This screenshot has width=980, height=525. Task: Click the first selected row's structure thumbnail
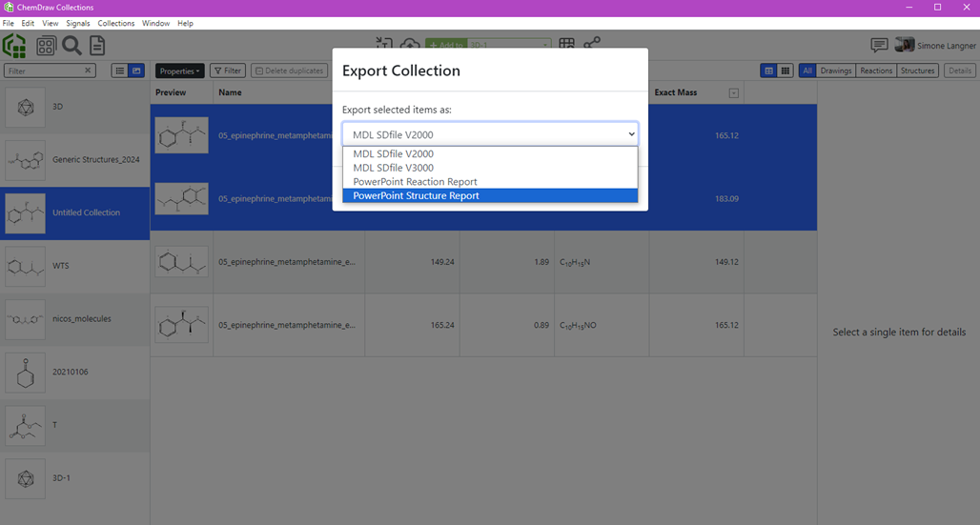[182, 135]
